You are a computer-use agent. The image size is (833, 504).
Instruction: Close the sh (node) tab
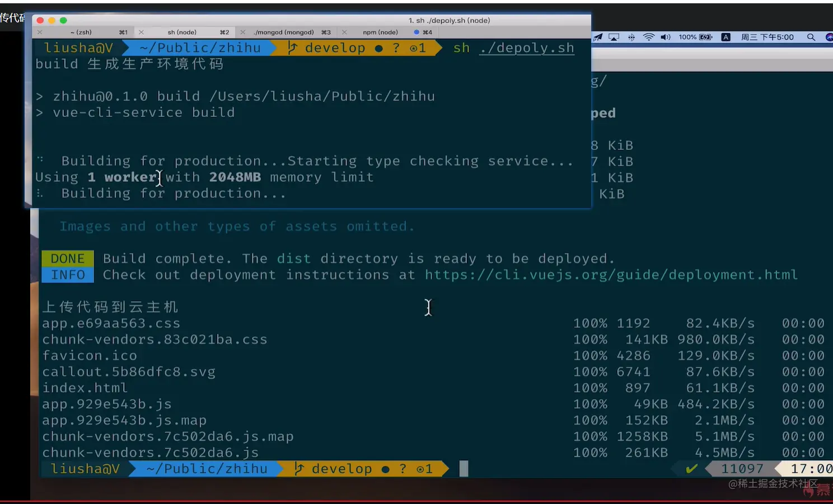point(141,32)
